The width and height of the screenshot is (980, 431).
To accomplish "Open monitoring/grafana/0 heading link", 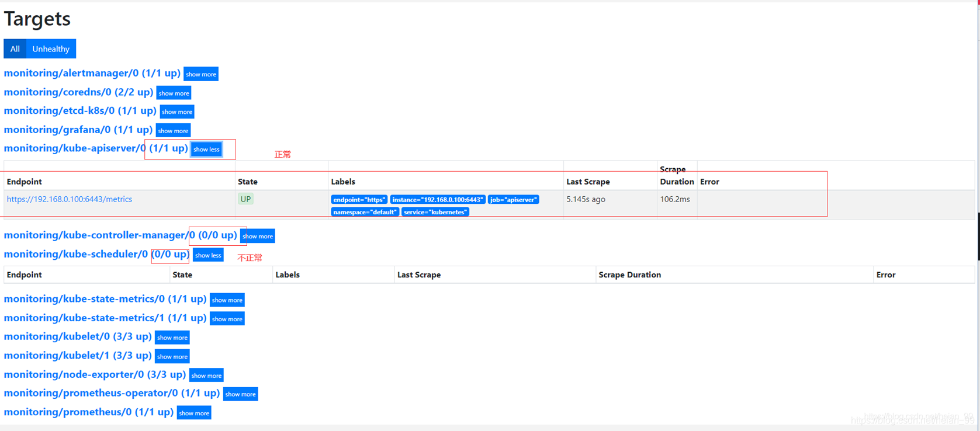I will click(x=78, y=130).
